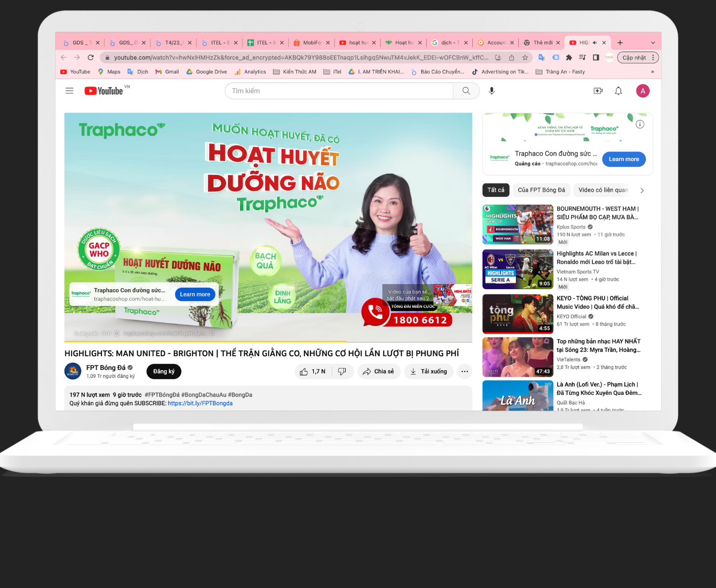The width and height of the screenshot is (716, 588).
Task: Select the Của FPT Bóng Đá chip
Action: click(541, 190)
